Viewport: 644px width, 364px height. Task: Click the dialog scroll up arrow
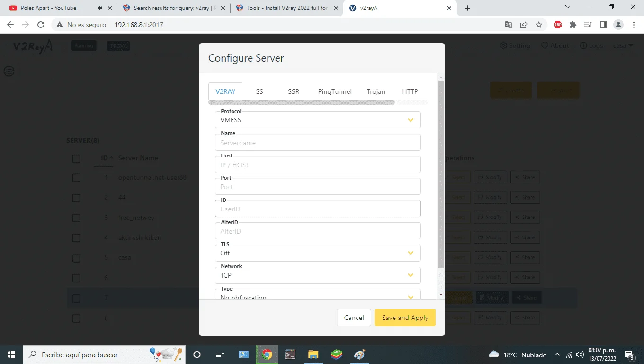pyautogui.click(x=441, y=77)
